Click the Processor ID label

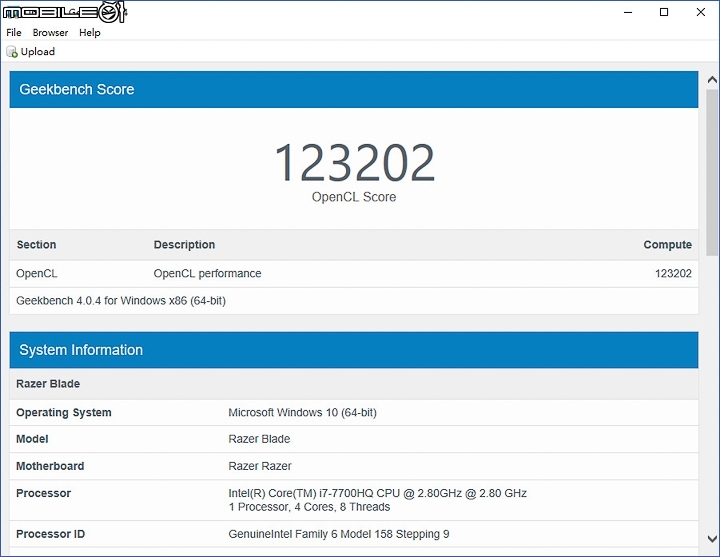pos(51,534)
